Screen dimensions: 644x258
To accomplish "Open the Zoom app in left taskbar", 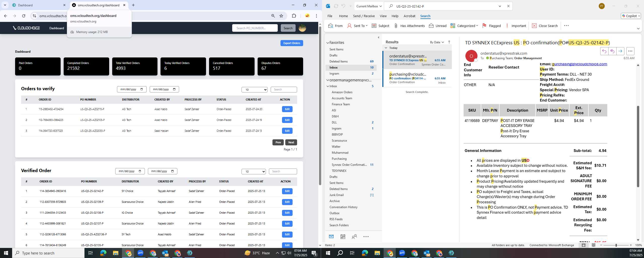I will tap(140, 253).
